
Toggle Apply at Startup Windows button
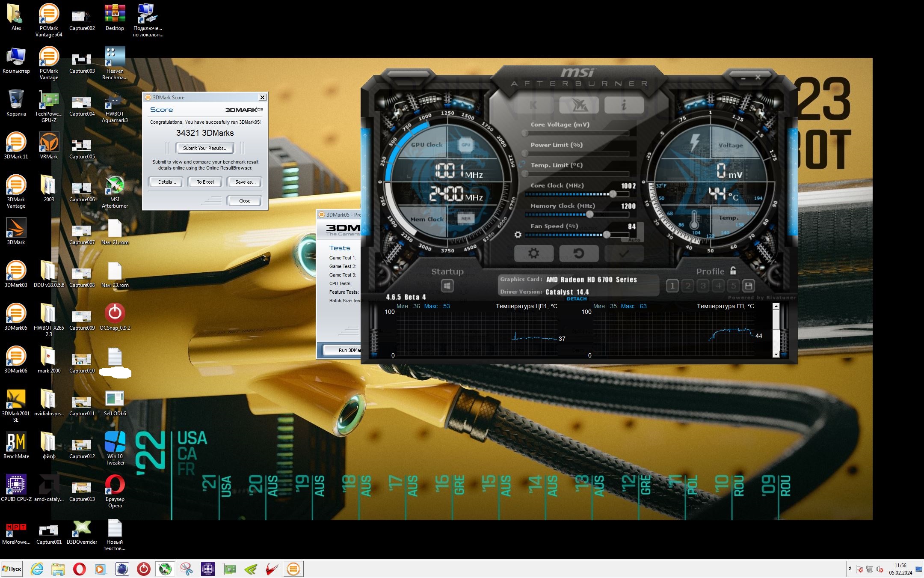tap(447, 286)
